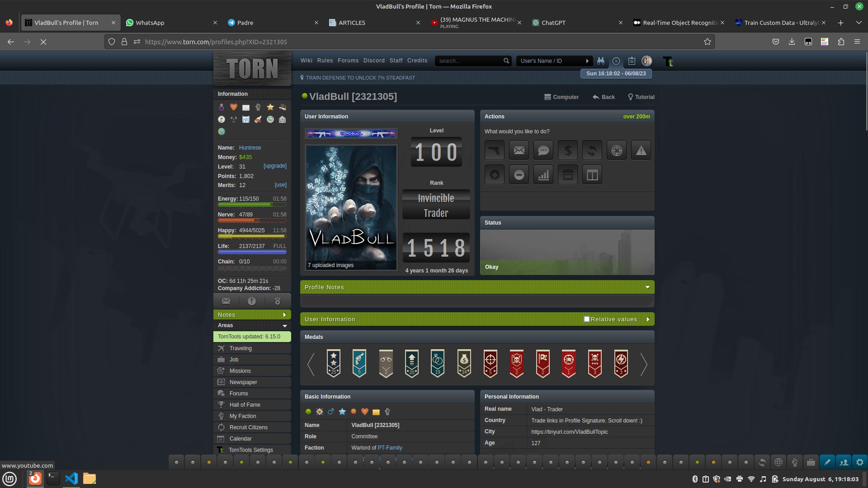Click the Profile Notes text area

[477, 301]
